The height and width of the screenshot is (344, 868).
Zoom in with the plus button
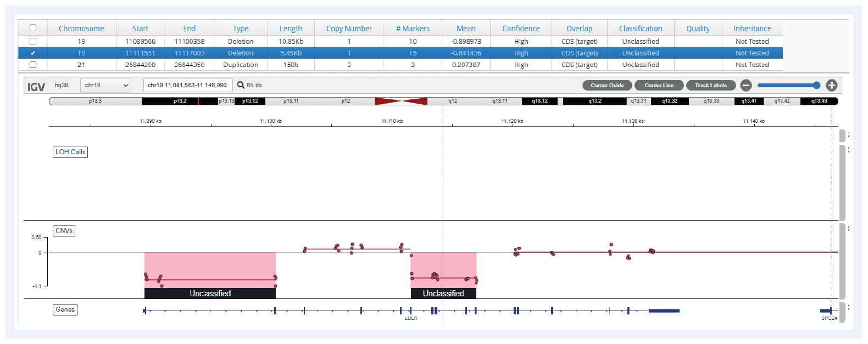point(831,85)
